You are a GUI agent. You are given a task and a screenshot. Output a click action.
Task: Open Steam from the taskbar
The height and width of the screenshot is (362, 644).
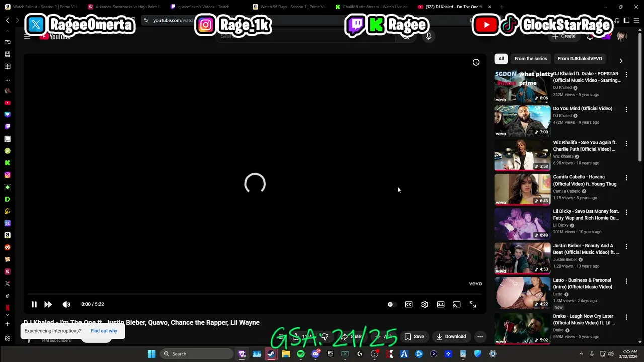pyautogui.click(x=271, y=354)
